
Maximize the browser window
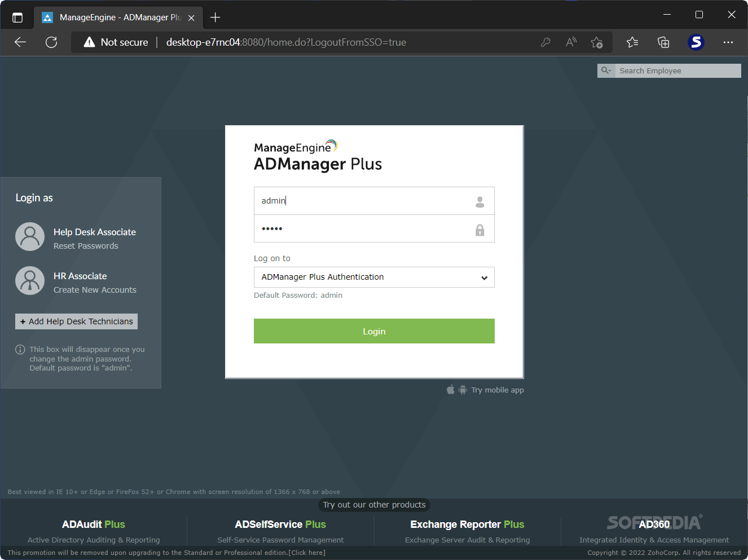click(699, 15)
